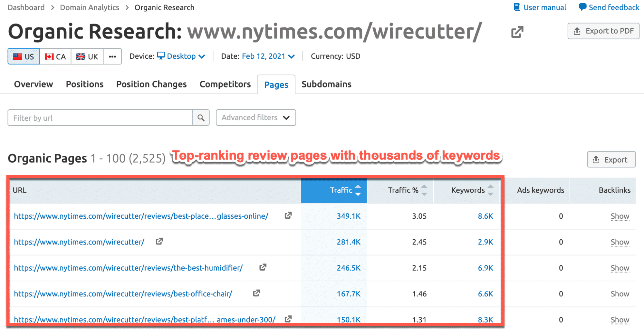Click the search magnifier icon in URL filter
Viewport: 644px width, 329px height.
(201, 118)
